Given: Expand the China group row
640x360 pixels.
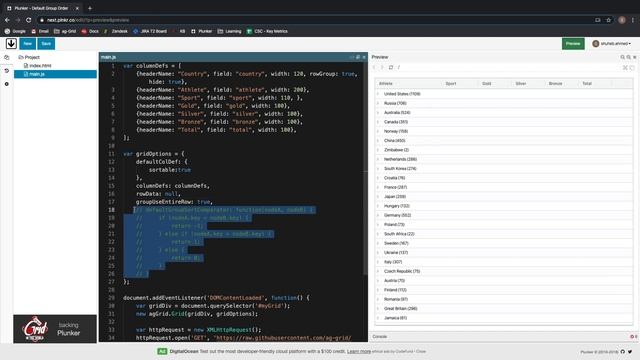Looking at the screenshot, I should (x=378, y=140).
